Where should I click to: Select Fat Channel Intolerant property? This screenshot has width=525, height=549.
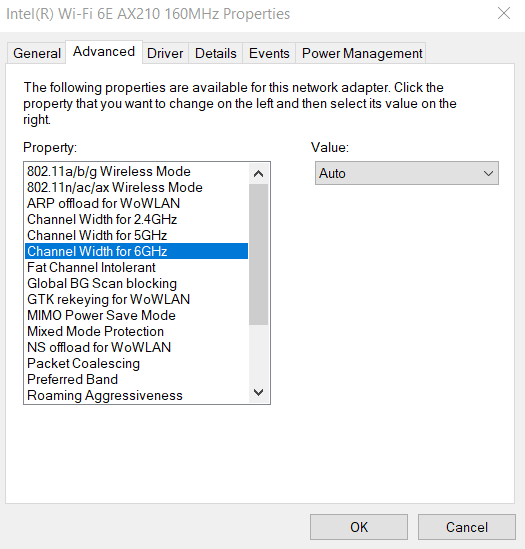136,267
